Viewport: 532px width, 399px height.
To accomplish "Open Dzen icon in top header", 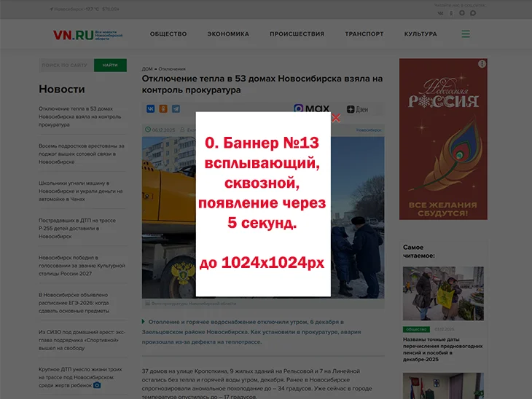I will (x=462, y=13).
